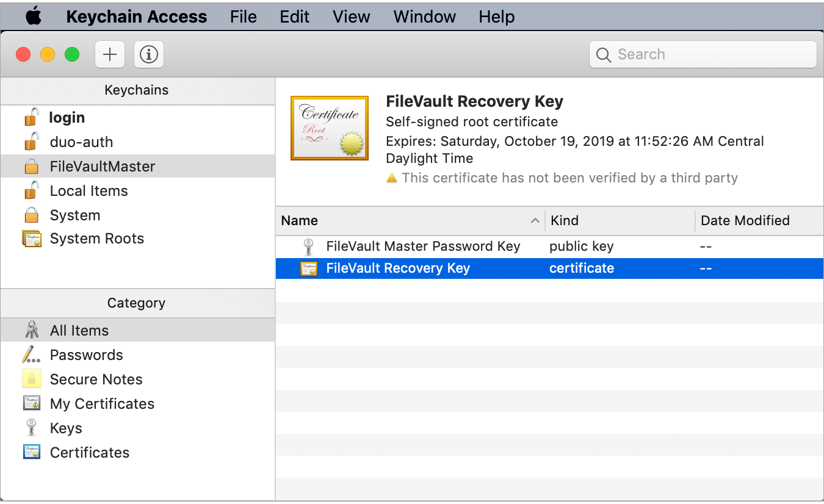Click the add (+) toolbar button

point(109,54)
